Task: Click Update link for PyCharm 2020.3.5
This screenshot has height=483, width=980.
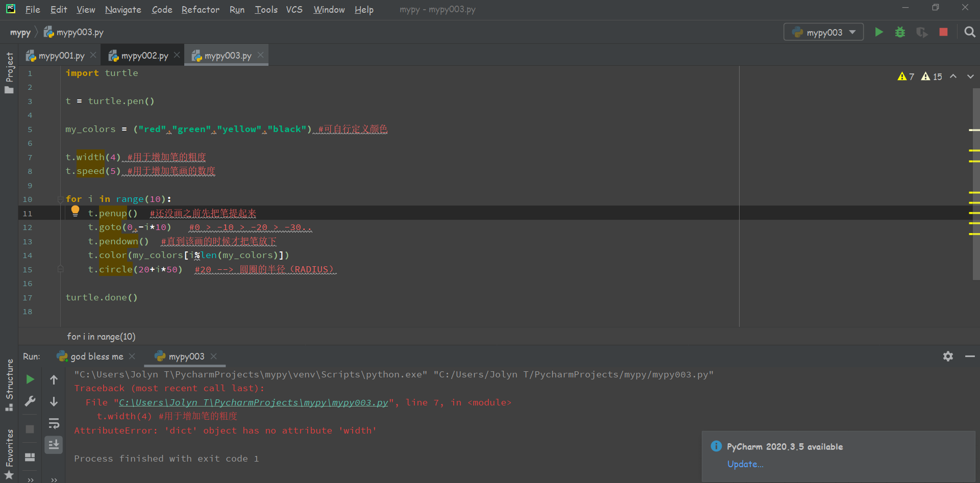Action: pyautogui.click(x=745, y=464)
